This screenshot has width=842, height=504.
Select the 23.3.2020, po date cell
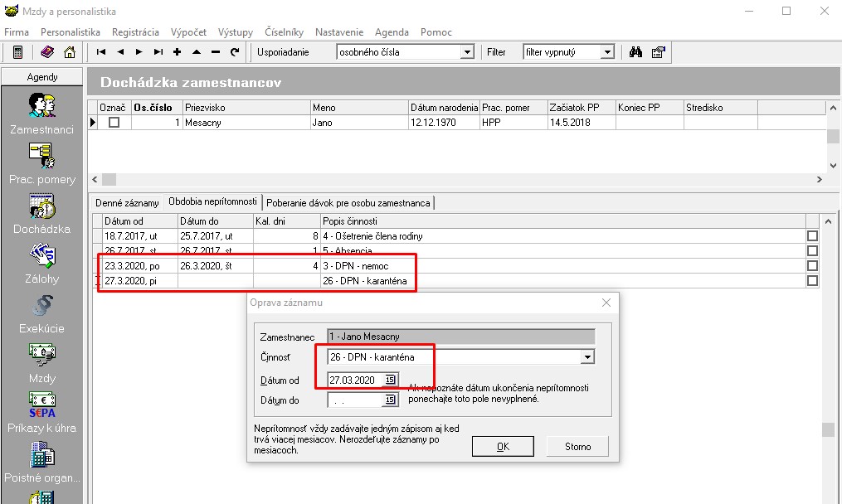pos(139,266)
